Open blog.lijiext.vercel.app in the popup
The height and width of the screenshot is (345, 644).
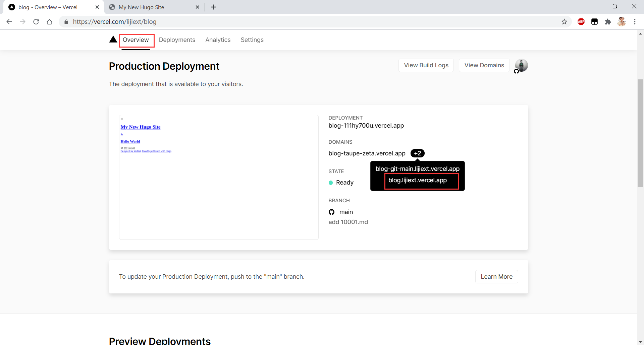tap(418, 180)
